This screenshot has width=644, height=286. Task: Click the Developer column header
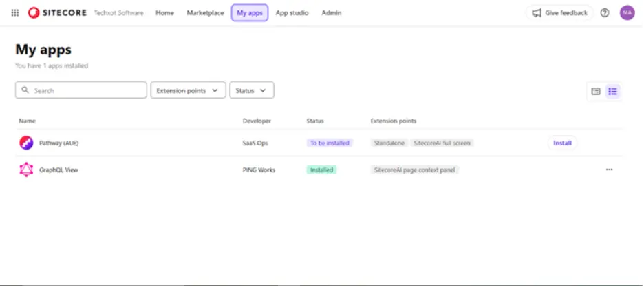(x=257, y=121)
